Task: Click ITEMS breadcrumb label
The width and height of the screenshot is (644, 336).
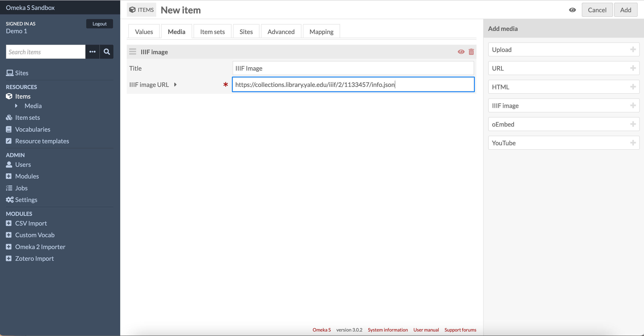Action: (x=146, y=10)
